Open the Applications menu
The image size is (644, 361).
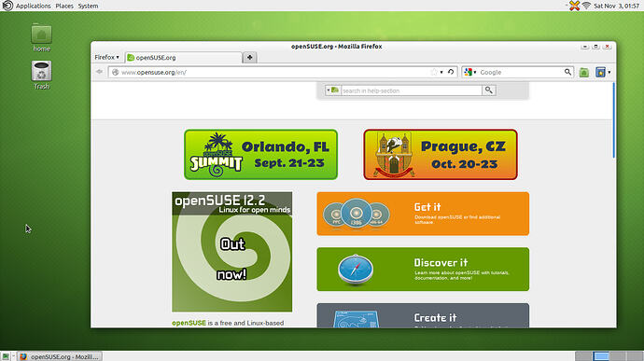[x=34, y=6]
